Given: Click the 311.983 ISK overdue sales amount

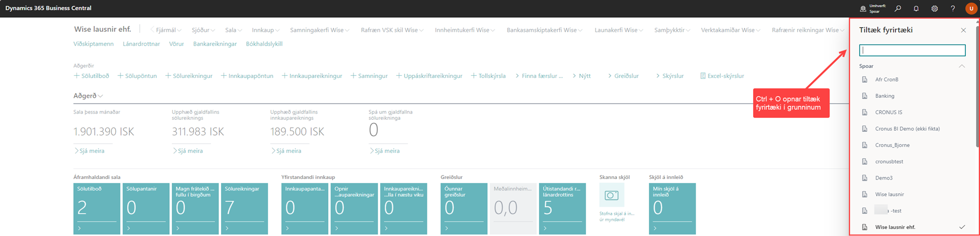Looking at the screenshot, I should point(198,132).
